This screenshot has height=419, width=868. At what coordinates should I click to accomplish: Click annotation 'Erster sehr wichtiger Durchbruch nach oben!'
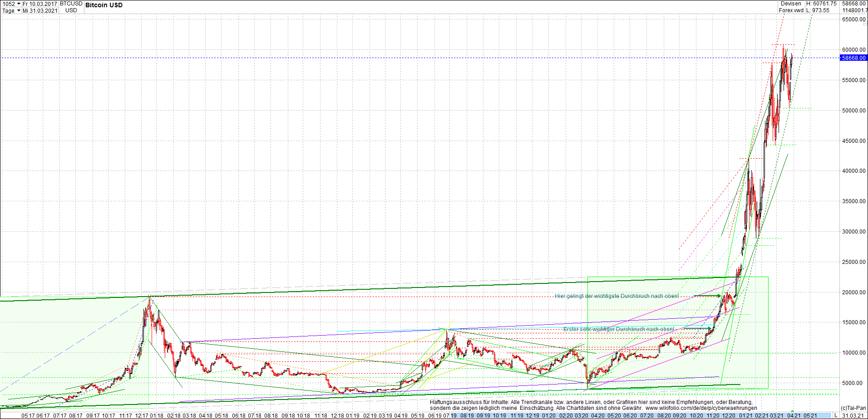(x=618, y=329)
